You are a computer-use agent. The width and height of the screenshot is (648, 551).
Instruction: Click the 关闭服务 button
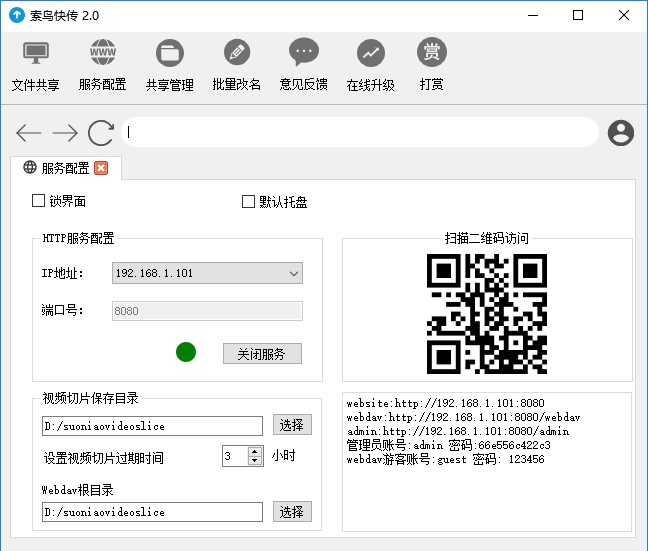tap(261, 354)
